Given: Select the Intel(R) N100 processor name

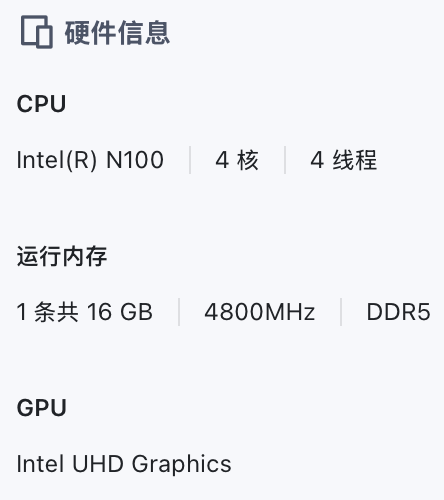Looking at the screenshot, I should click(x=90, y=160).
